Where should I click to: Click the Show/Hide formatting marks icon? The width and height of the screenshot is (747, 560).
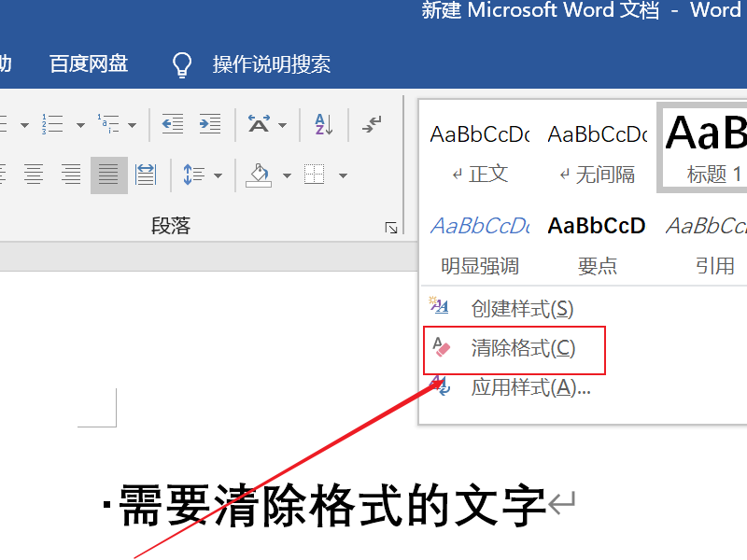click(x=373, y=123)
